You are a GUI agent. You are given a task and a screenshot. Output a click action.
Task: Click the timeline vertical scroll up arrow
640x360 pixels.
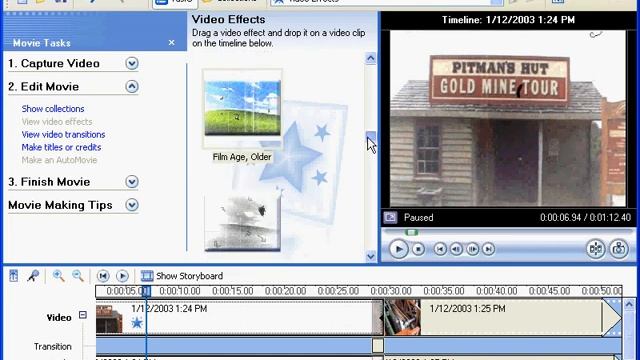tap(629, 304)
